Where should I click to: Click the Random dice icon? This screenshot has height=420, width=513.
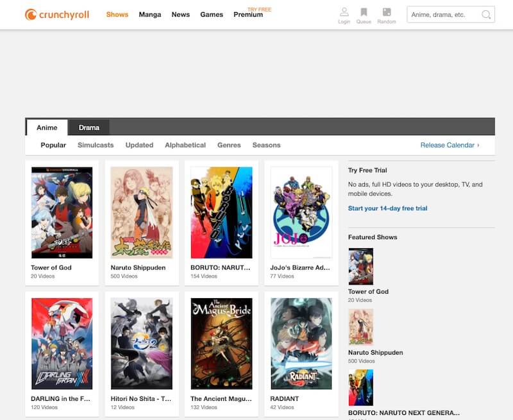[387, 12]
